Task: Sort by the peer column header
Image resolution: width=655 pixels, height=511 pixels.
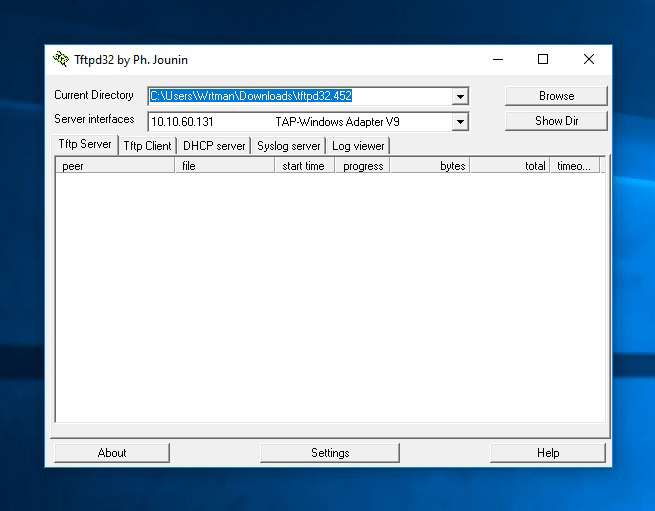Action: point(115,166)
